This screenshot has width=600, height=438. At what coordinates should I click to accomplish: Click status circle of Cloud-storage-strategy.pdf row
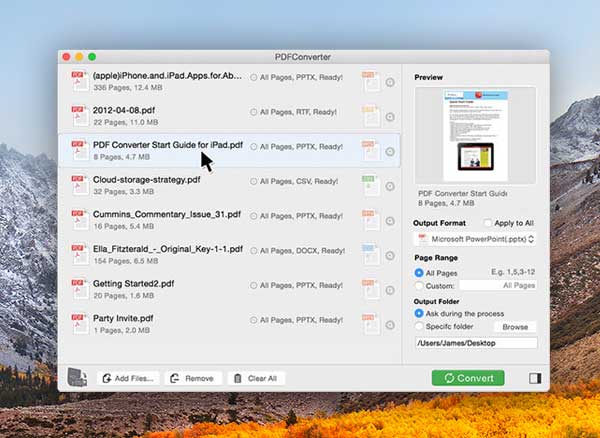(x=253, y=181)
